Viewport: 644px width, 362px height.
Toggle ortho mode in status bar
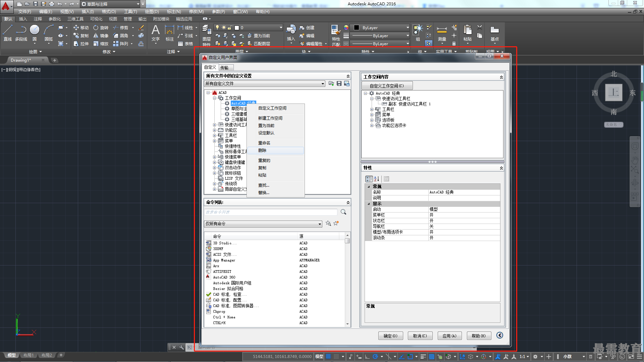(x=367, y=357)
